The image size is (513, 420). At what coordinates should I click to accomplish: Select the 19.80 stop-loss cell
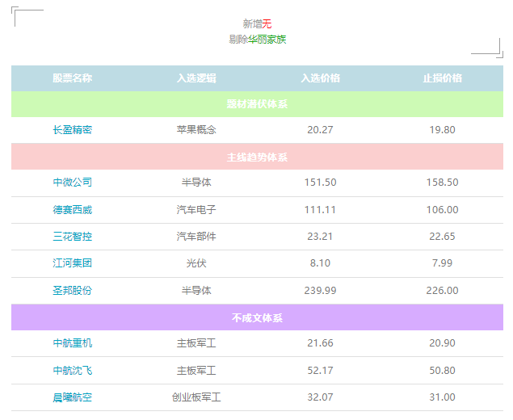pos(443,130)
